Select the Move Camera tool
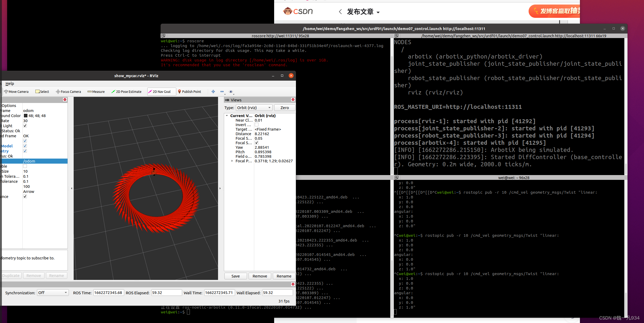This screenshot has height=323, width=644. 16,92
